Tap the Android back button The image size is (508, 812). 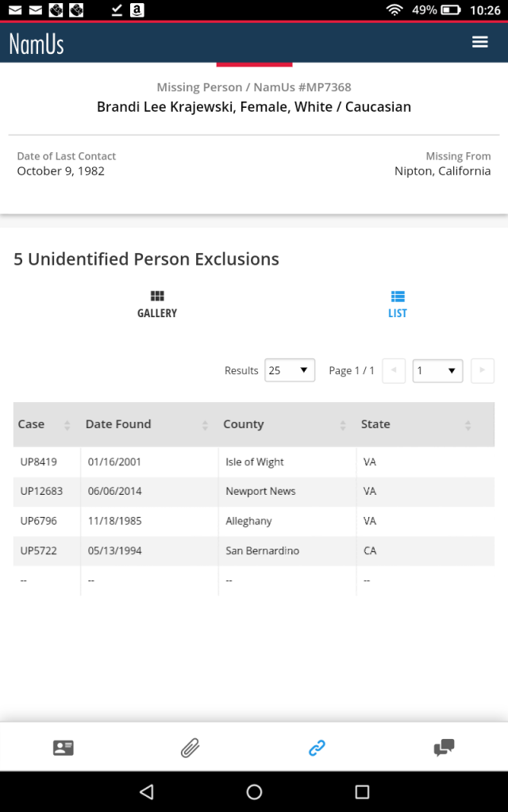click(146, 791)
